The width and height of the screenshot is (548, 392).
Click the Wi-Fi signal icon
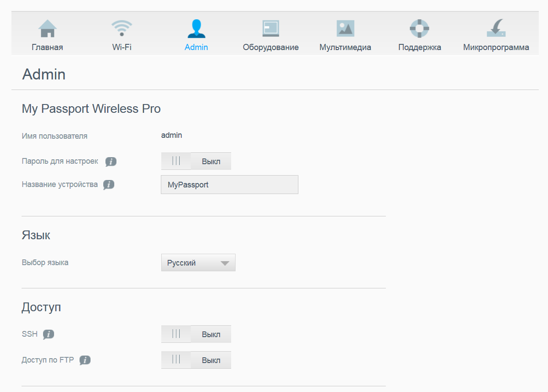coord(122,29)
